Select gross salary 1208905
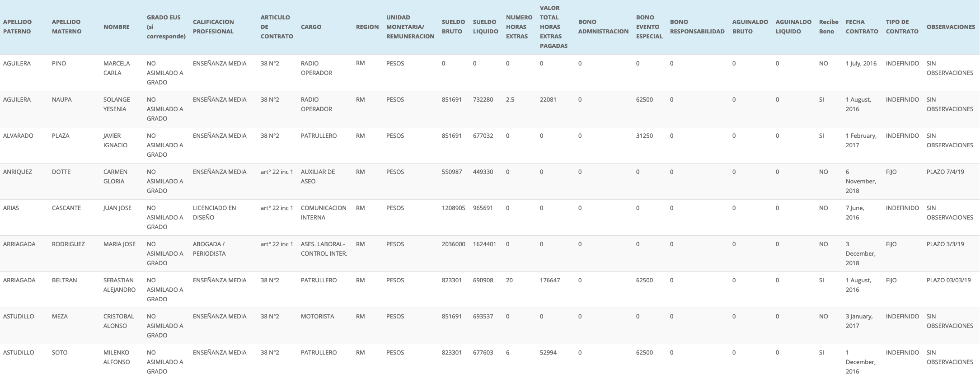Image resolution: width=980 pixels, height=374 pixels. 454,208
